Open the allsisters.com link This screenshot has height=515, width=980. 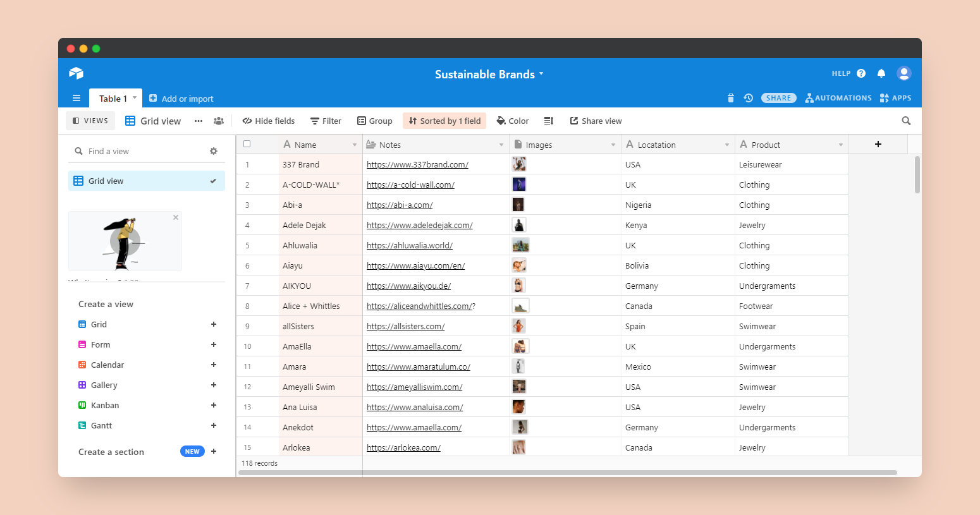coord(405,326)
